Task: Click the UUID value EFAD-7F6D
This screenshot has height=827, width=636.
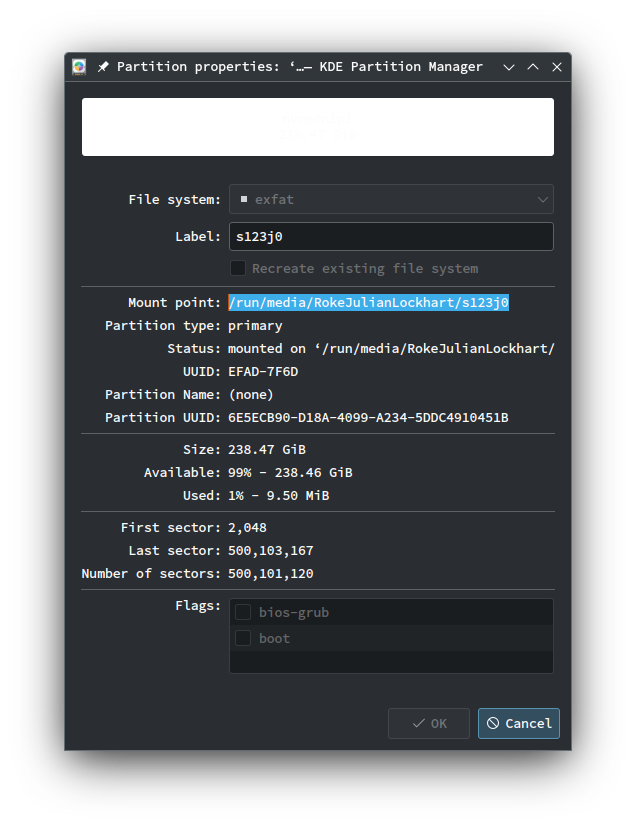Action: click(263, 372)
